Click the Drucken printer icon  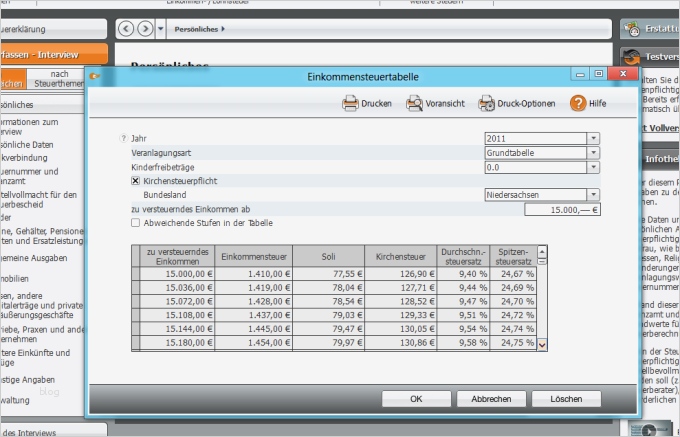pos(350,104)
